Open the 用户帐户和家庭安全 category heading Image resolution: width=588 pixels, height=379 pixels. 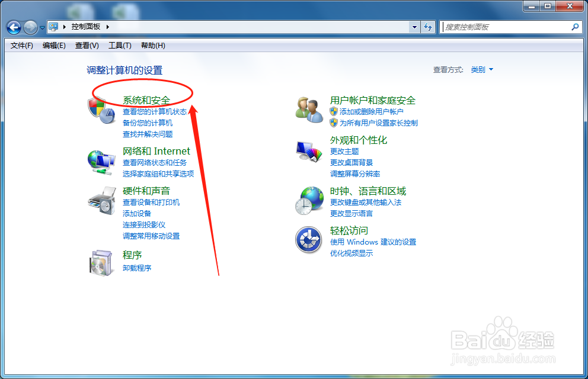click(x=373, y=100)
